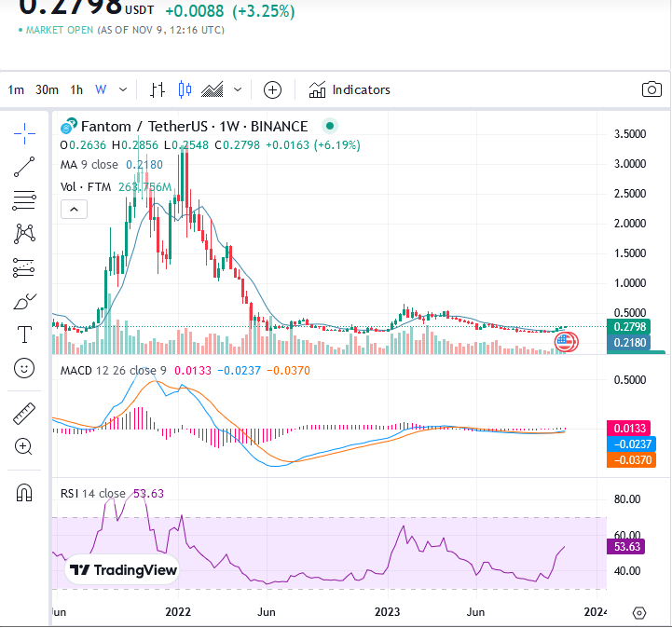The height and width of the screenshot is (628, 672).
Task: Choose the candlestick chart style
Action: [185, 89]
